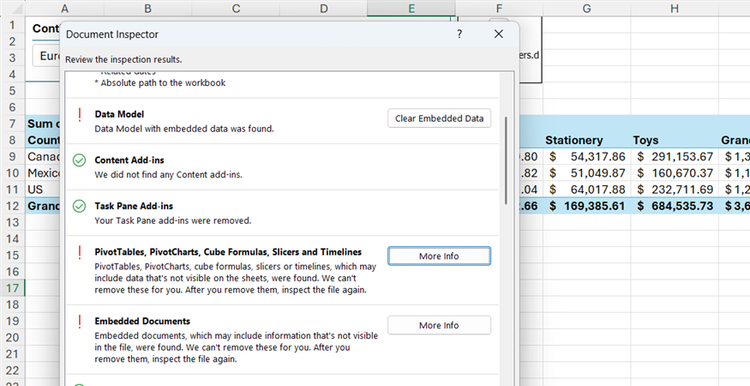The width and height of the screenshot is (750, 386).
Task: Click the Data Model heading text
Action: click(119, 114)
